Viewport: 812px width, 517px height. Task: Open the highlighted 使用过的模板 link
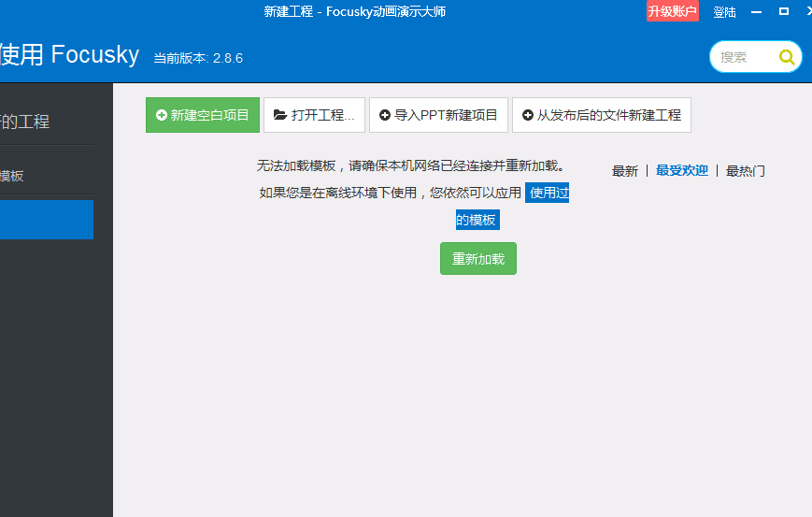coord(547,193)
